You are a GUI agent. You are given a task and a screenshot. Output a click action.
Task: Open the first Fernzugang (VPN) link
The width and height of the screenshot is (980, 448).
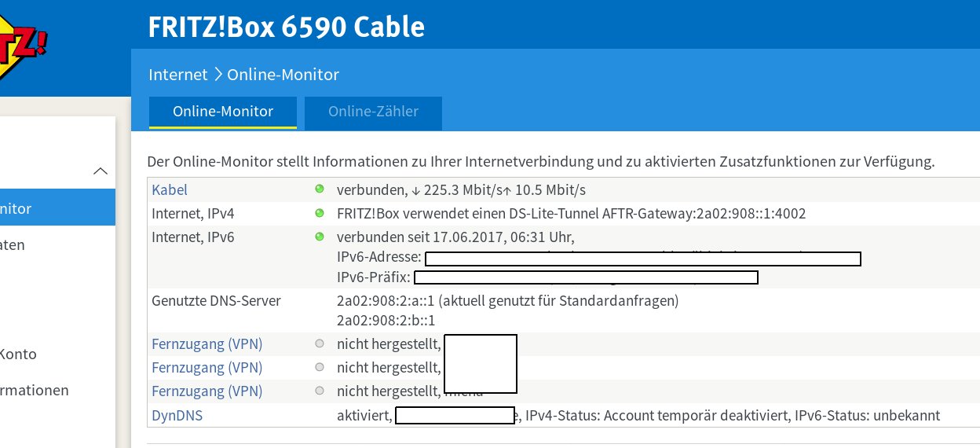(x=207, y=344)
